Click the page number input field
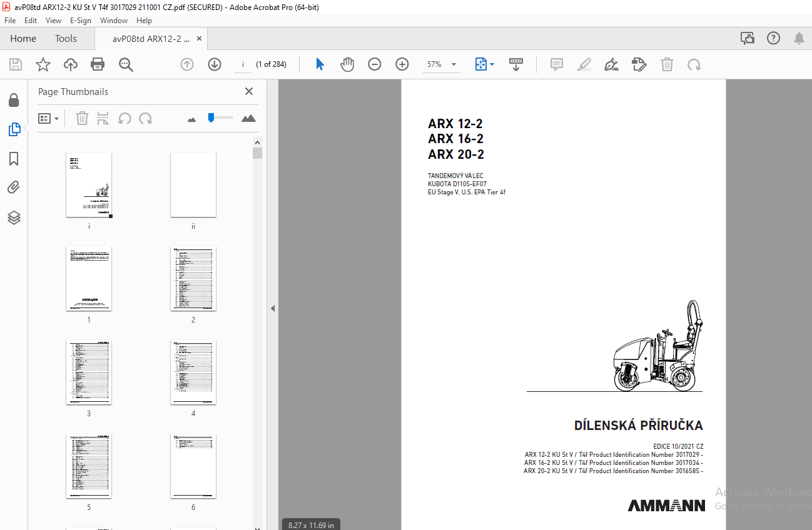Viewport: 812px width, 530px height. [x=243, y=64]
